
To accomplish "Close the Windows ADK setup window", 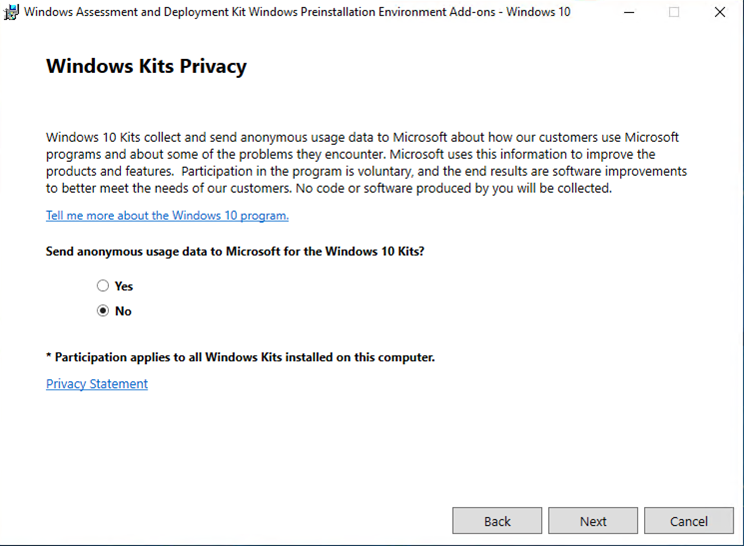I will pos(720,13).
